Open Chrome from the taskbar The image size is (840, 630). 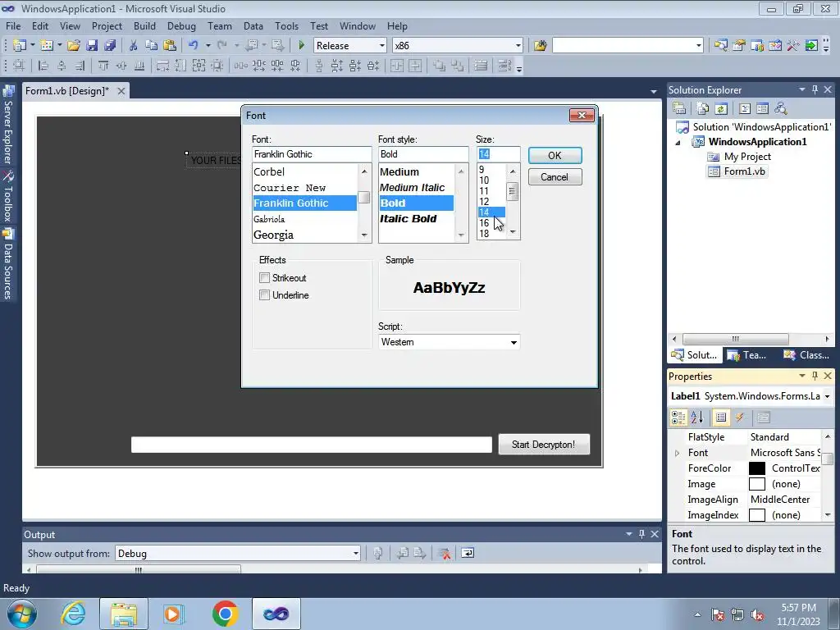[225, 614]
